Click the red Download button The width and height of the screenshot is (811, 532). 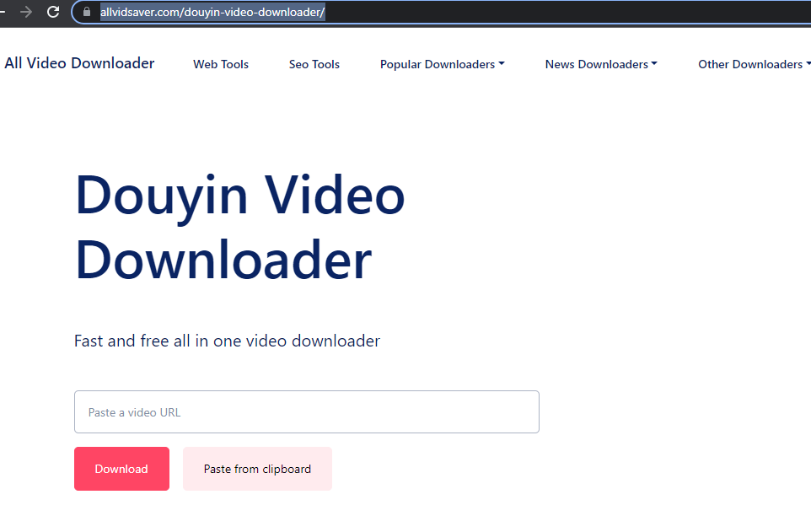point(121,469)
